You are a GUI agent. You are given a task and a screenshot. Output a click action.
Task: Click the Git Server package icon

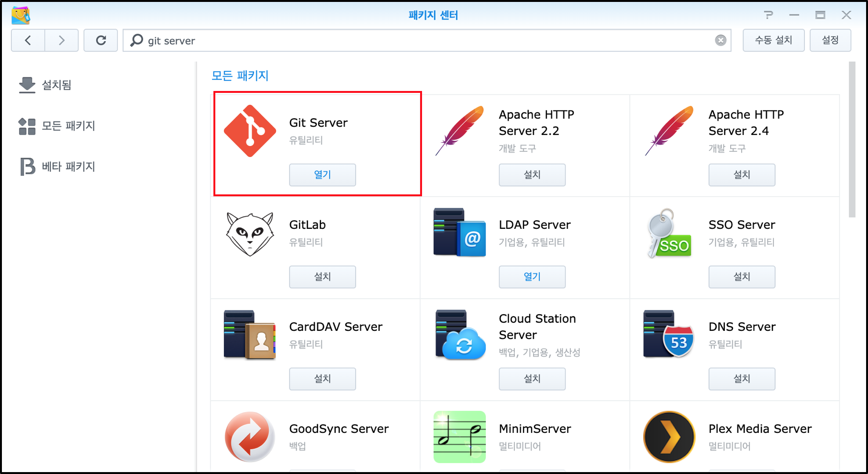click(x=250, y=131)
